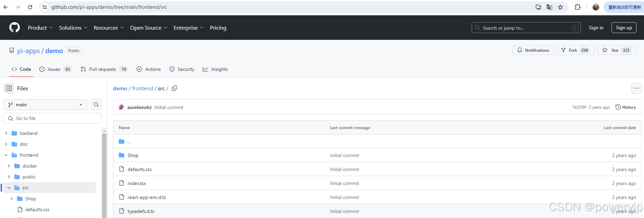Star the repository with Star button
This screenshot has height=218, width=644.
tap(617, 50)
